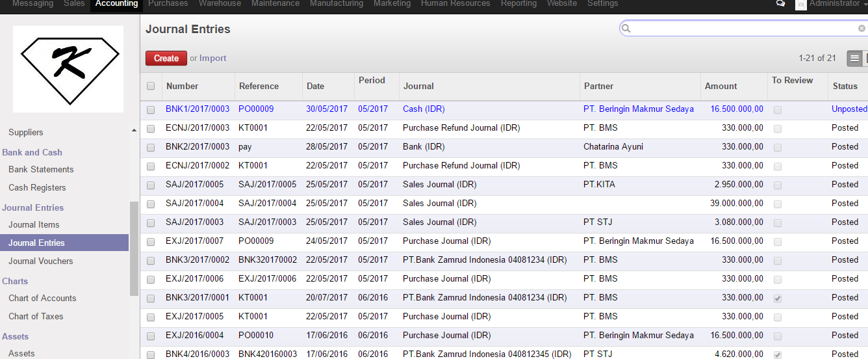This screenshot has height=359, width=868.
Task: Click the red Create button
Action: [166, 58]
